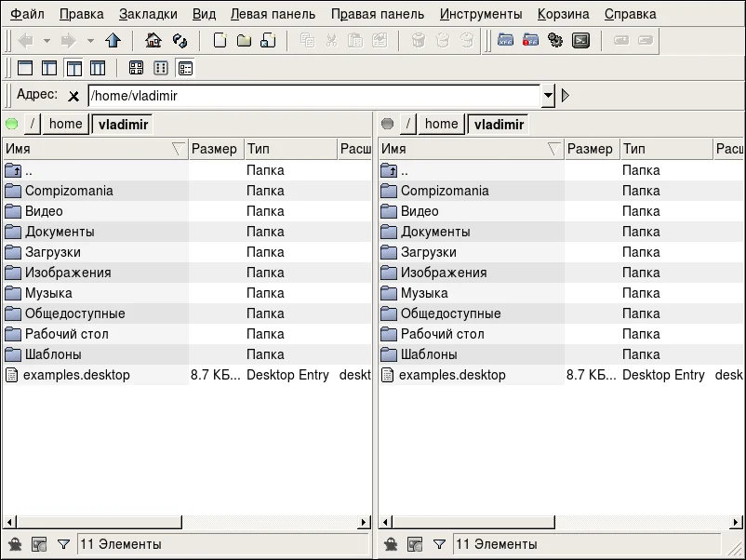Click the 'home' path button in right panel
Viewport: 746px width, 560px height.
click(x=441, y=124)
